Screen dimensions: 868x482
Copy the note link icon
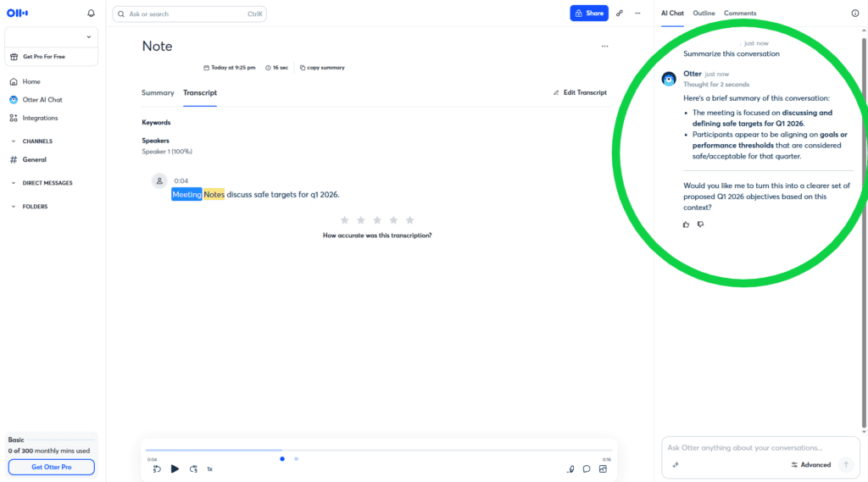coord(620,14)
